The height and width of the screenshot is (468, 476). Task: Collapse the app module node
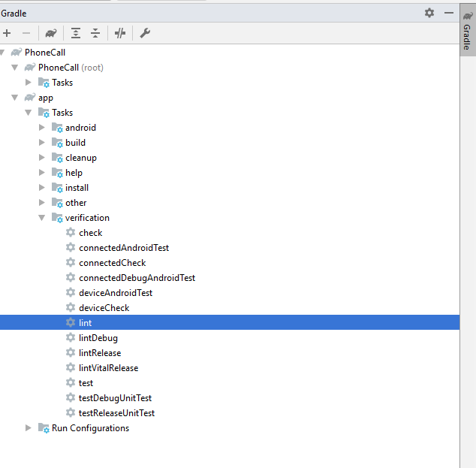coord(15,98)
